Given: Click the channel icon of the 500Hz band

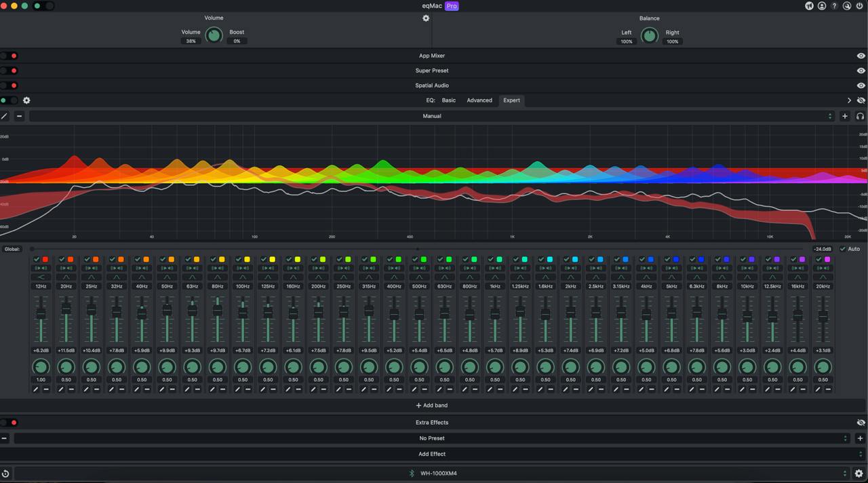Looking at the screenshot, I should (x=419, y=268).
